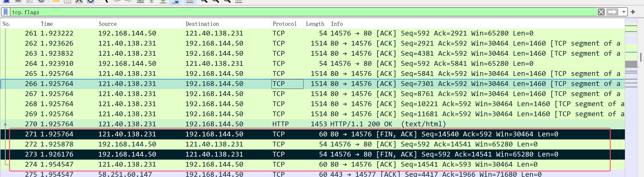This screenshot has height=177, width=644.
Task: Select packet 261 row
Action: (x=312, y=33)
